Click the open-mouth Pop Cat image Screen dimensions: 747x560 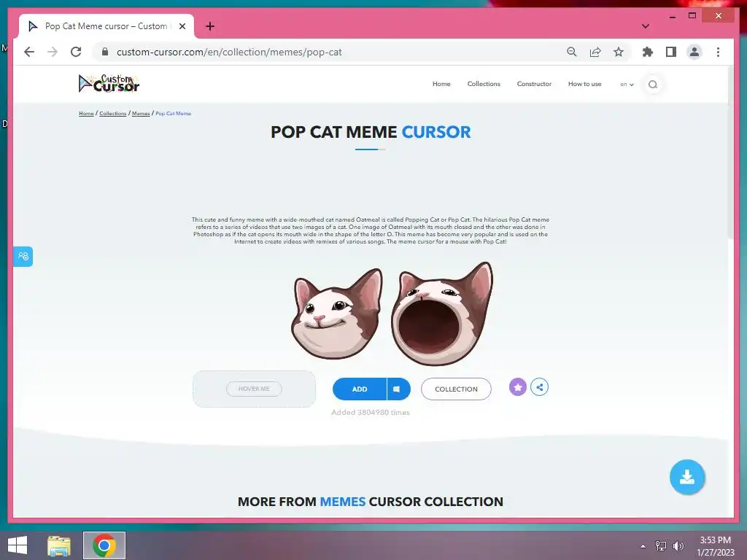442,314
